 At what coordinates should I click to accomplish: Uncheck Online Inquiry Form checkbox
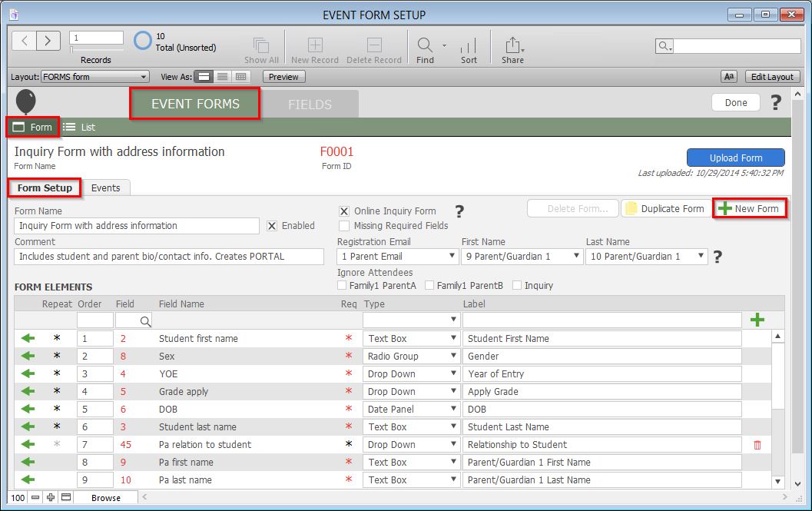[x=344, y=211]
